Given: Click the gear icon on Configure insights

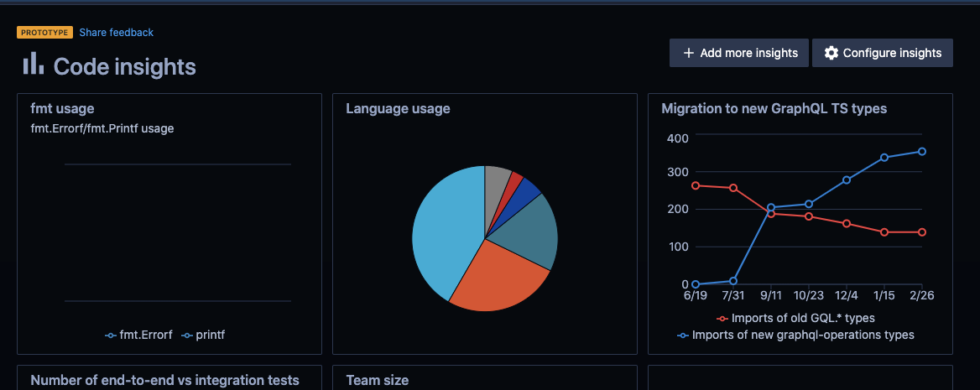Looking at the screenshot, I should point(831,53).
